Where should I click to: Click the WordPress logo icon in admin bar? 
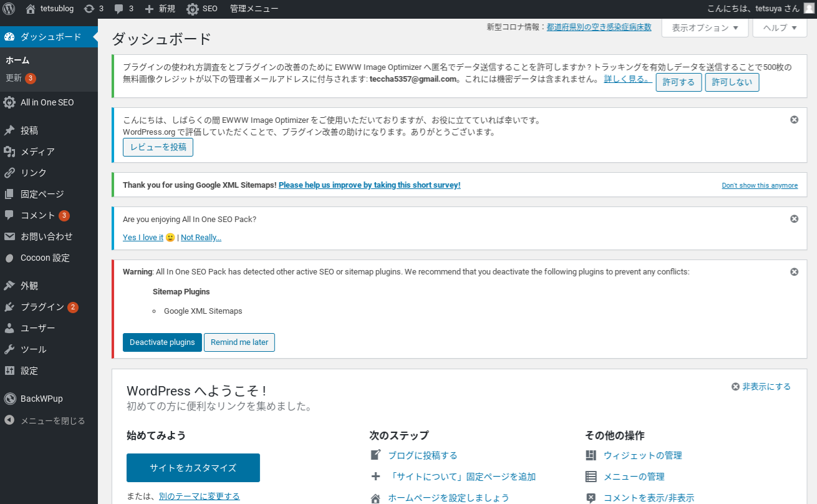pyautogui.click(x=9, y=9)
